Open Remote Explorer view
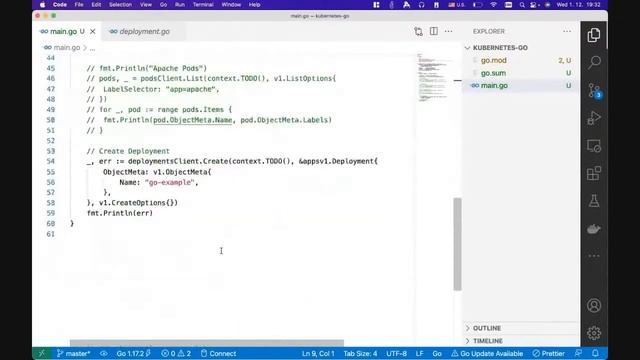Image resolution: width=640 pixels, height=360 pixels. coord(594,146)
